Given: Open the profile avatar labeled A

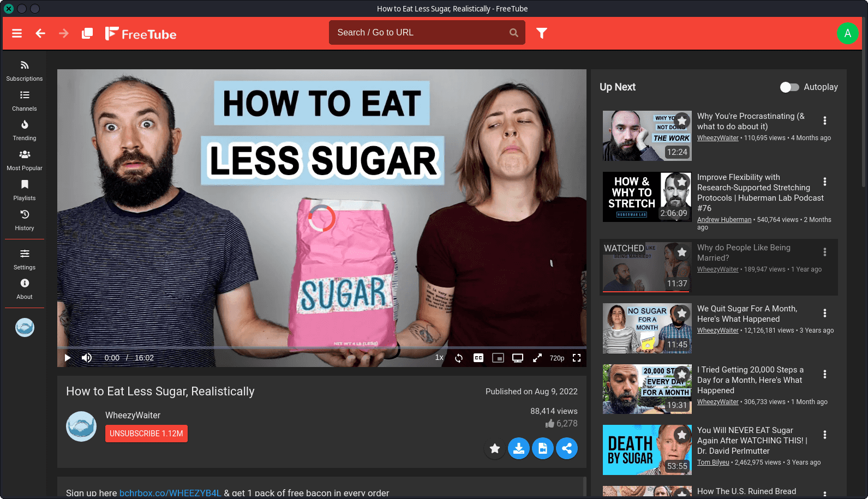Looking at the screenshot, I should click(x=847, y=33).
